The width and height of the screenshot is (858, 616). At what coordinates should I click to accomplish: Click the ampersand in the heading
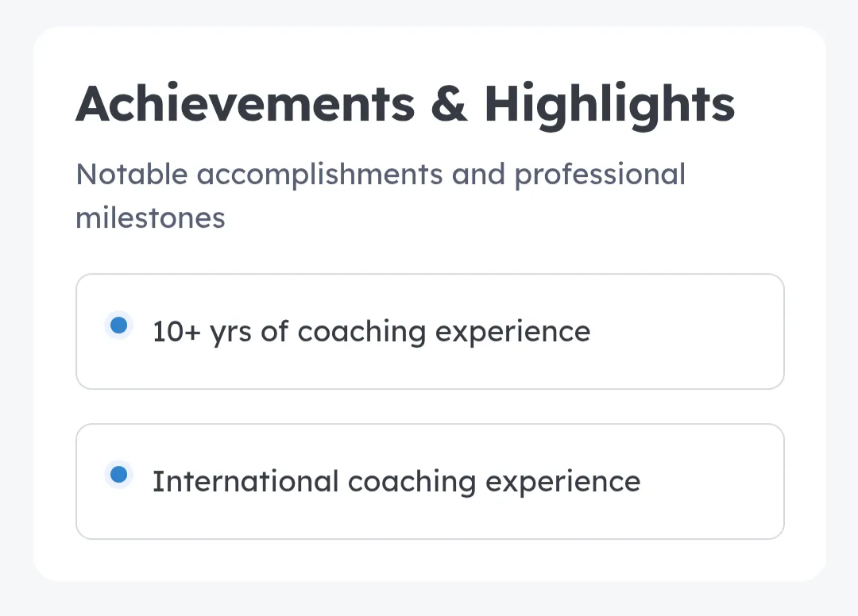pyautogui.click(x=449, y=104)
